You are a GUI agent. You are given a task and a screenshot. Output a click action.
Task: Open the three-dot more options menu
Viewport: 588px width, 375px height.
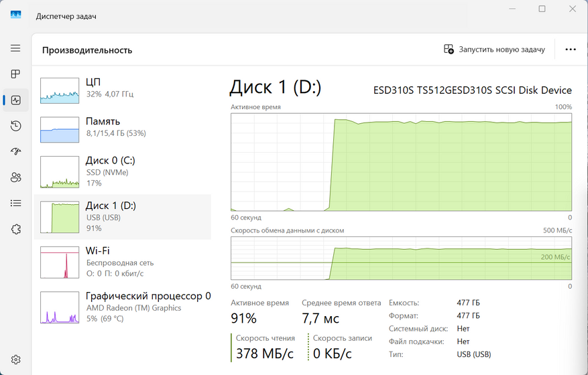pos(571,50)
